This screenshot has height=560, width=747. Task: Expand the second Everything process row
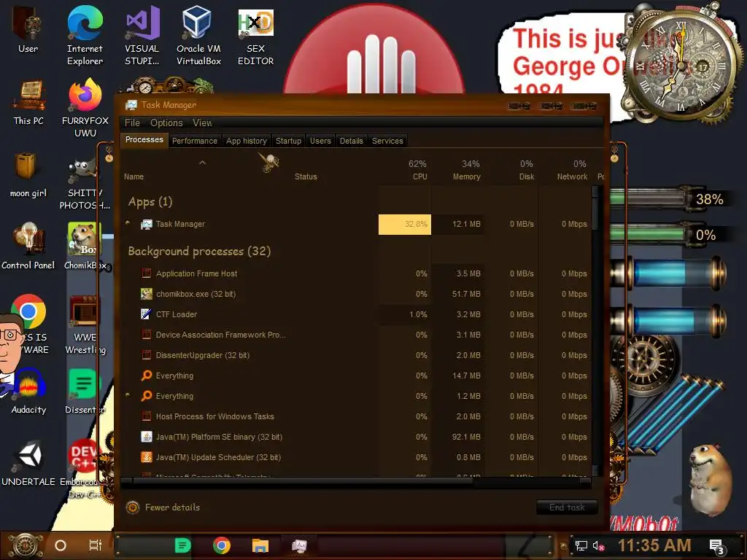128,395
